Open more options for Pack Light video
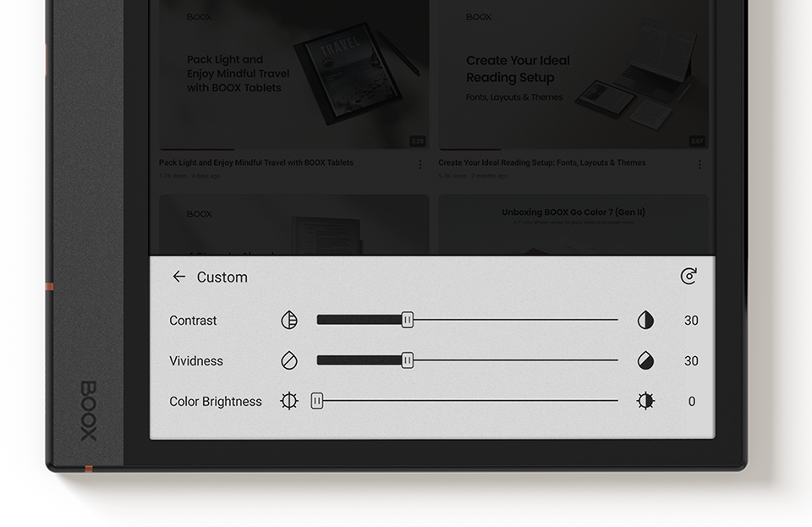Screen dimensions: 812x527 420,164
